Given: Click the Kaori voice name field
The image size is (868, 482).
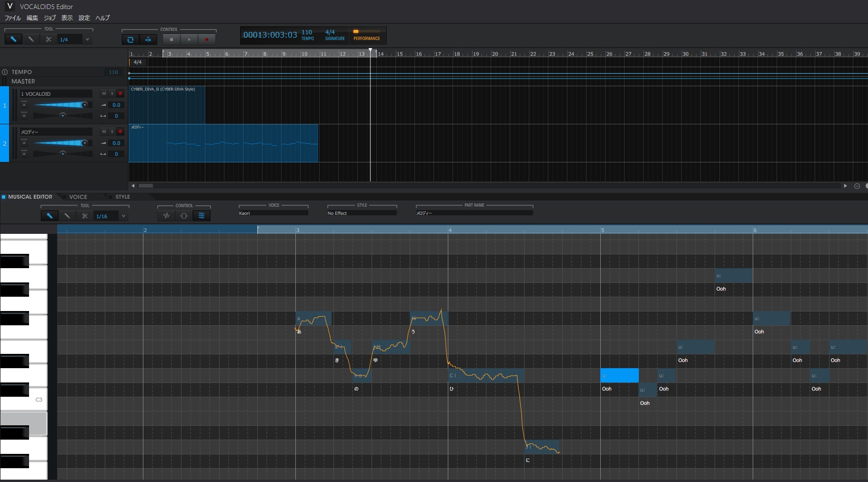Looking at the screenshot, I should (273, 213).
